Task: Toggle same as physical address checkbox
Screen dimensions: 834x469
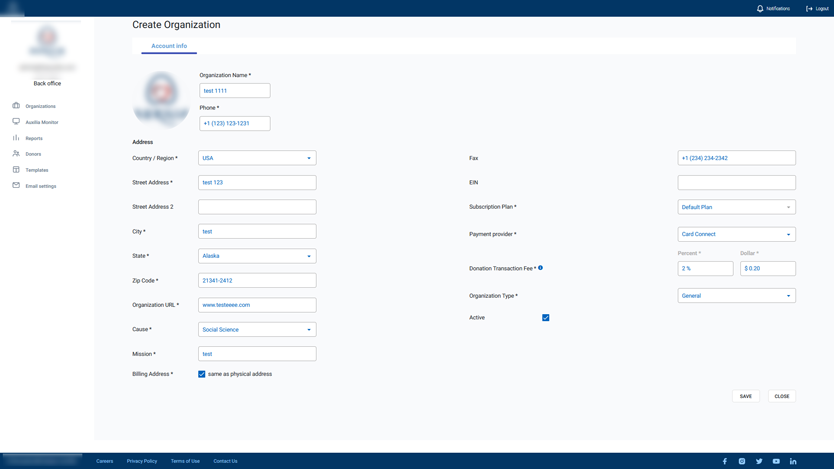Action: click(202, 374)
